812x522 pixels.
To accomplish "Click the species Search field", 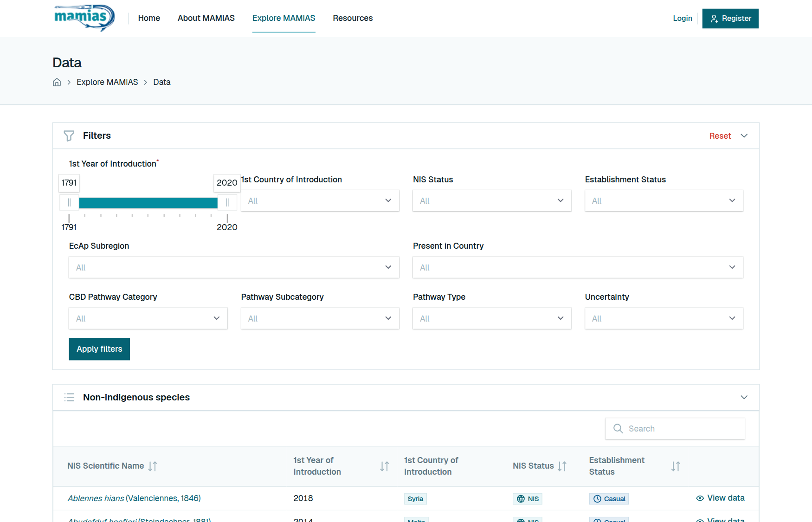I will 675,428.
